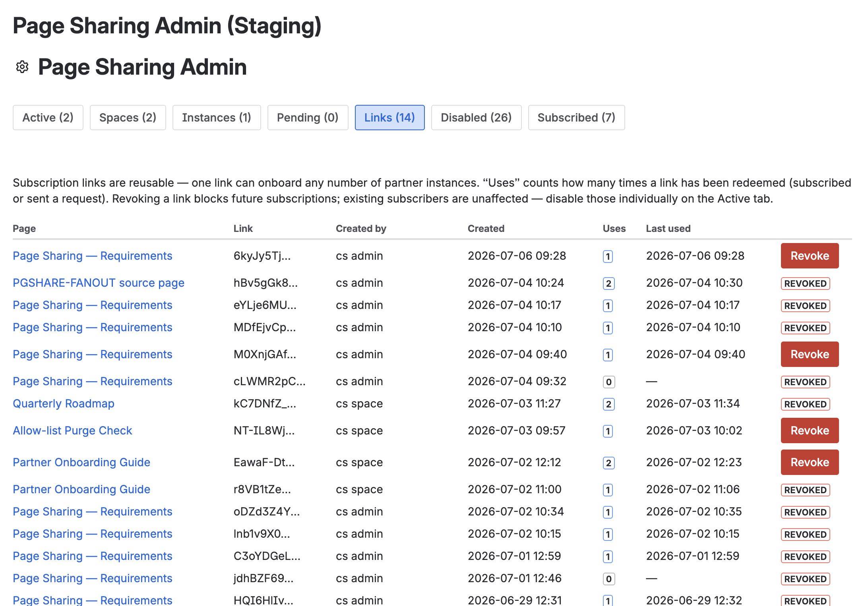The width and height of the screenshot is (868, 606).
Task: Click the link code jdhBZF69...
Action: 263,578
